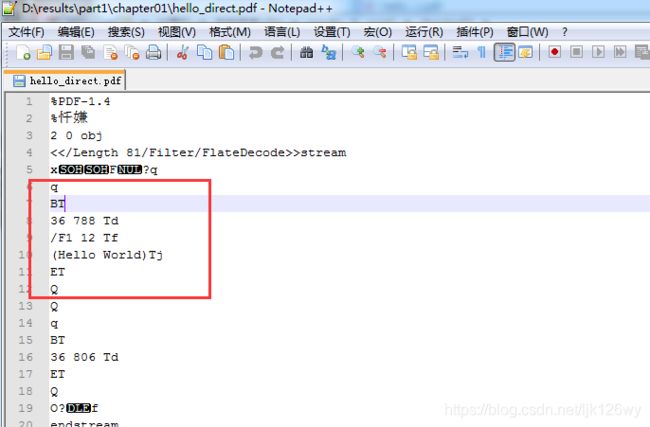The image size is (650, 427).
Task: Click line number 13 in the margin
Action: click(25, 306)
